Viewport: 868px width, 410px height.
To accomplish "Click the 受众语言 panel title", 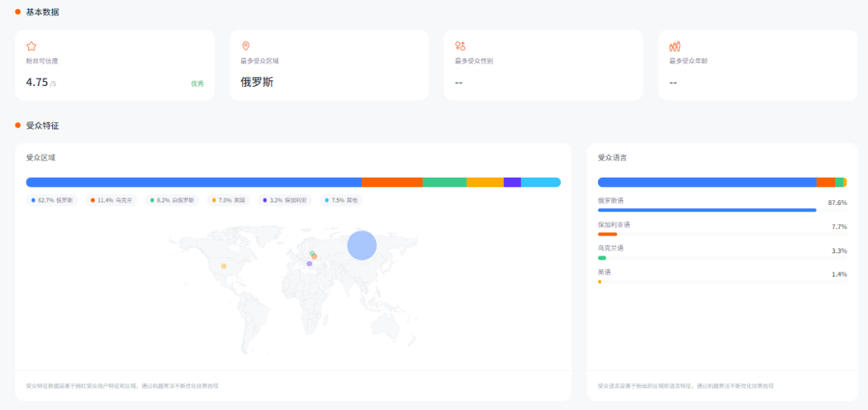I will pyautogui.click(x=612, y=158).
